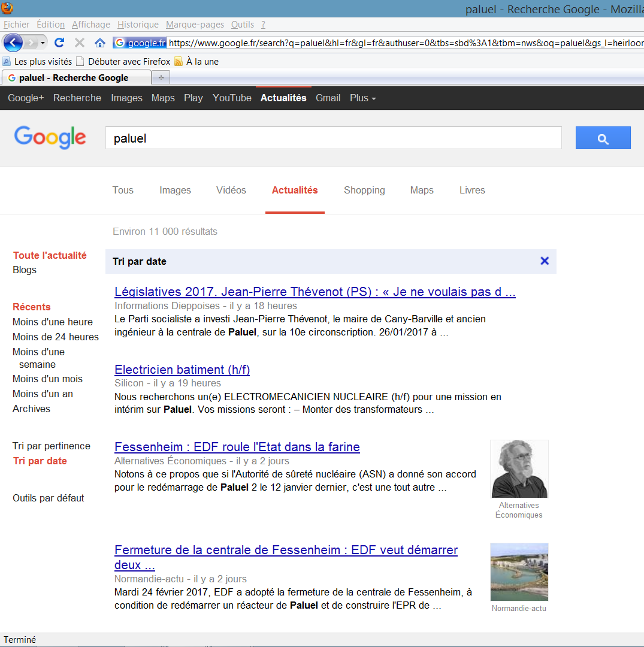The height and width of the screenshot is (647, 644).
Task: Click the Alternatives Économiques portrait thumbnail
Action: 519,468
